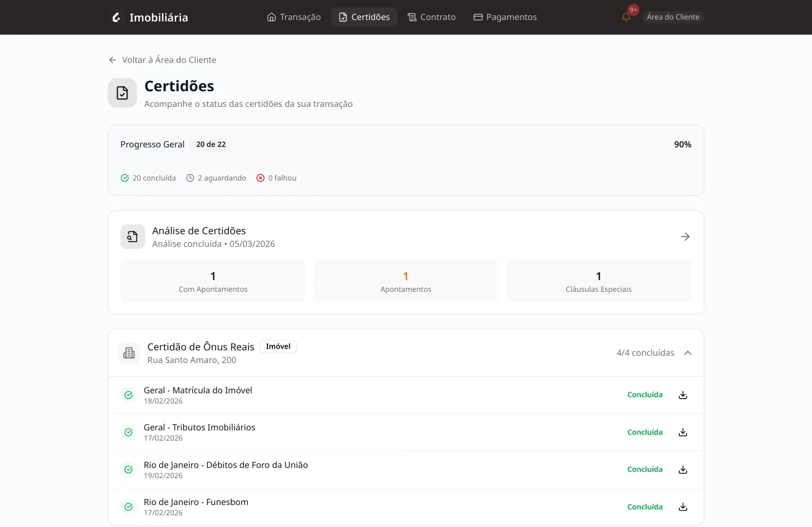
Task: Collapse the Certidão de Ônus Reais section
Action: click(688, 352)
